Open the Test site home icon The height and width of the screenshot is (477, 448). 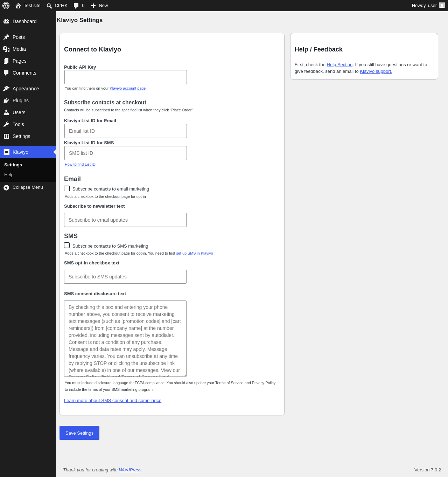[x=18, y=6]
